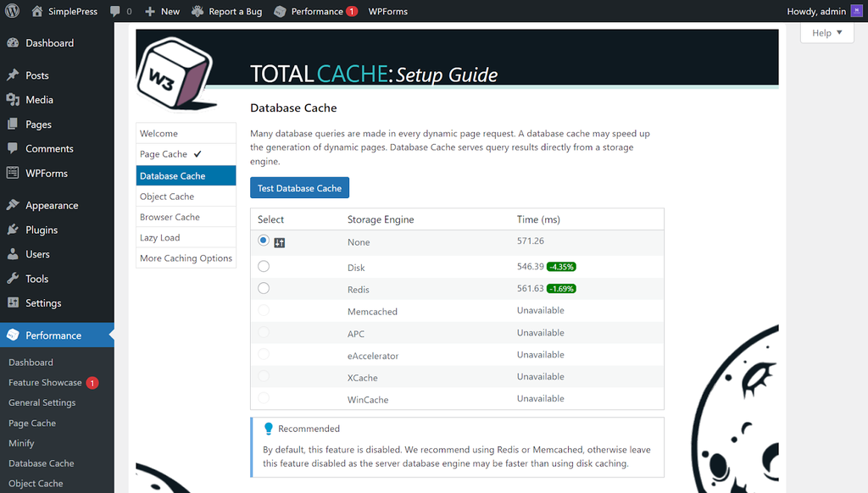Click the settings sliders icon beside None
This screenshot has width=868, height=493.
click(x=281, y=242)
